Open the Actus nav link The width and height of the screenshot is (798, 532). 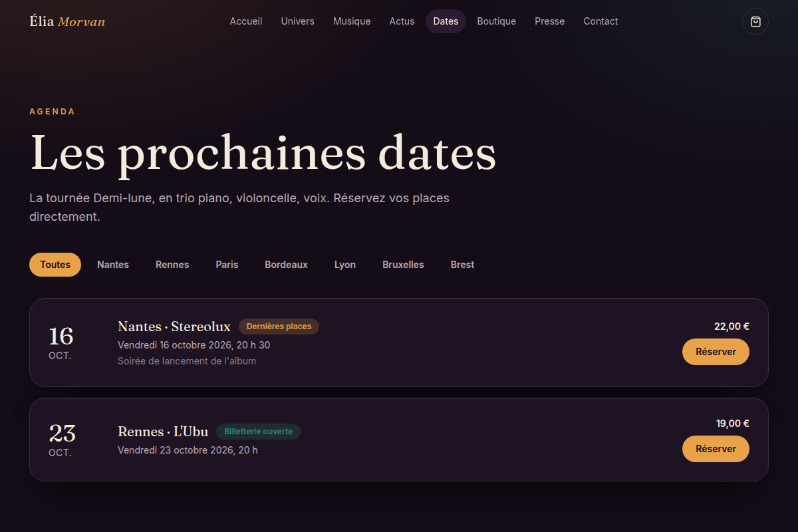point(402,21)
